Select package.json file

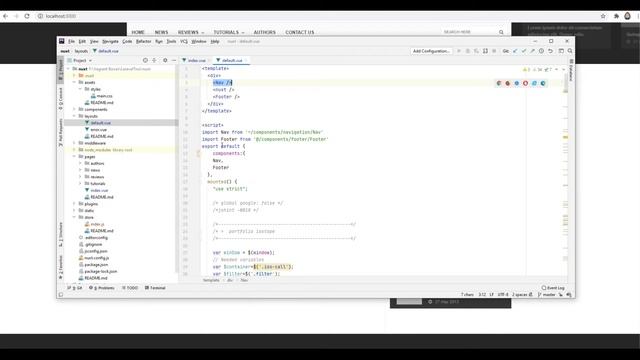pyautogui.click(x=96, y=264)
